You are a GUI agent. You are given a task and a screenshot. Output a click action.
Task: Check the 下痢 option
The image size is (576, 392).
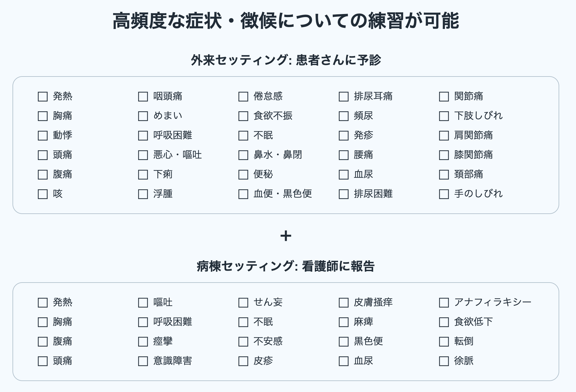pos(143,175)
